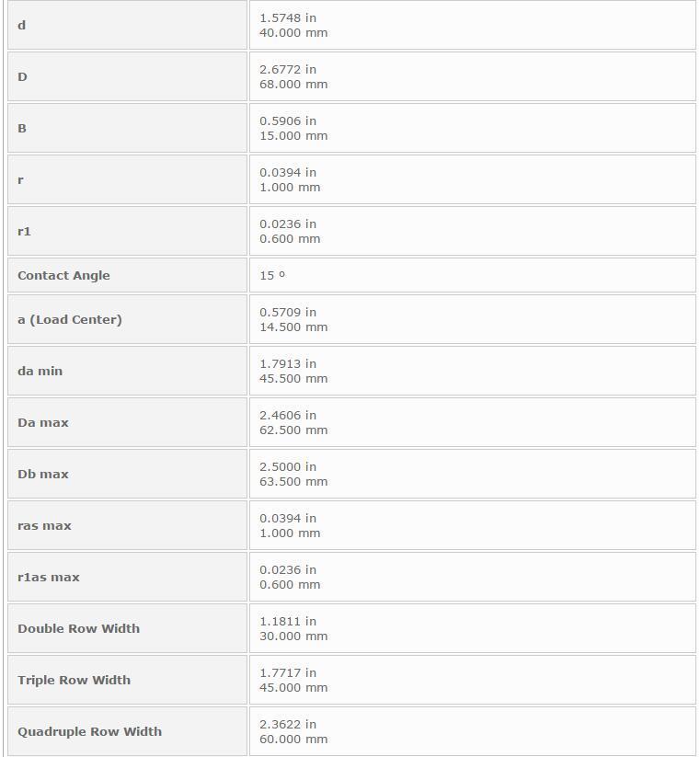Screen dimensions: 700x757
Task: Click the 15 ° contact angle value
Action: (x=272, y=275)
